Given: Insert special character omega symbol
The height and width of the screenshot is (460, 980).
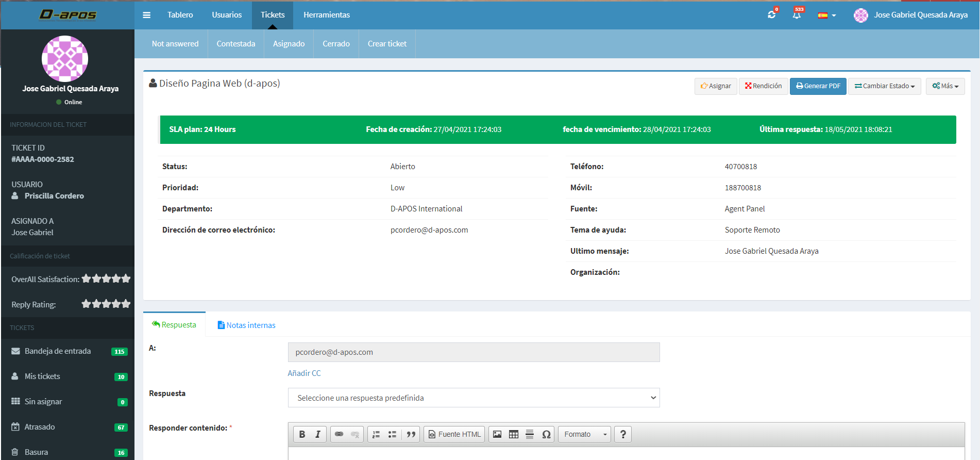Looking at the screenshot, I should point(546,434).
